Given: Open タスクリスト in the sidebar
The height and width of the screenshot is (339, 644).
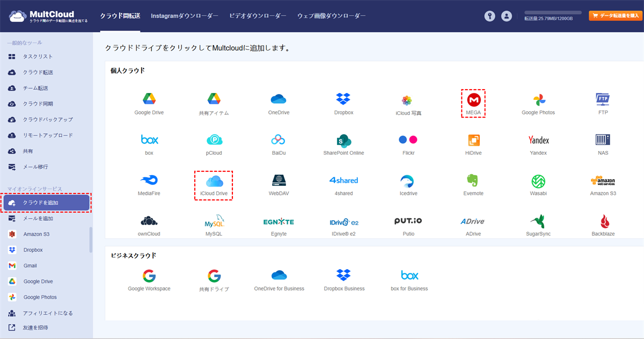Looking at the screenshot, I should pos(38,56).
